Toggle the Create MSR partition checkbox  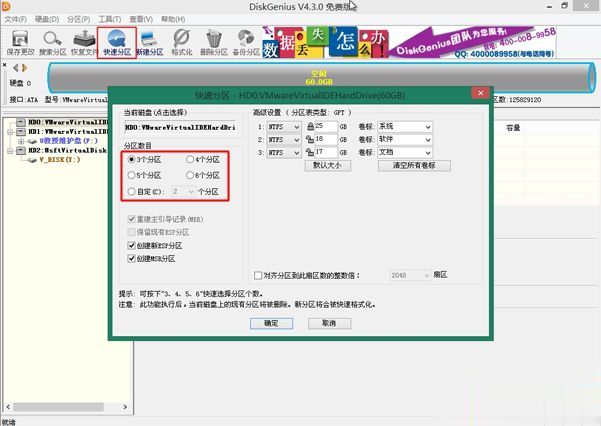[131, 258]
